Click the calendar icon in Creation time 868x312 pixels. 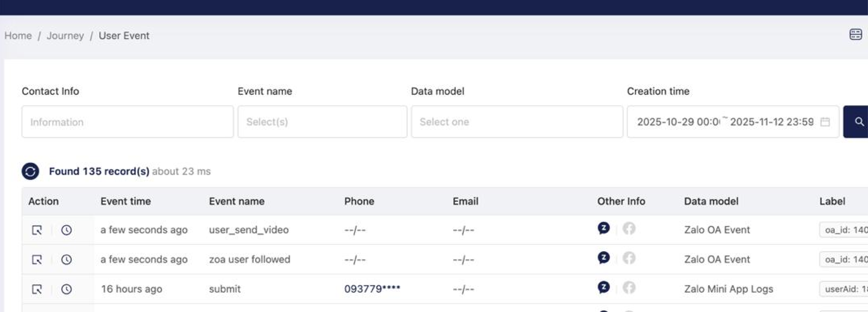(825, 122)
